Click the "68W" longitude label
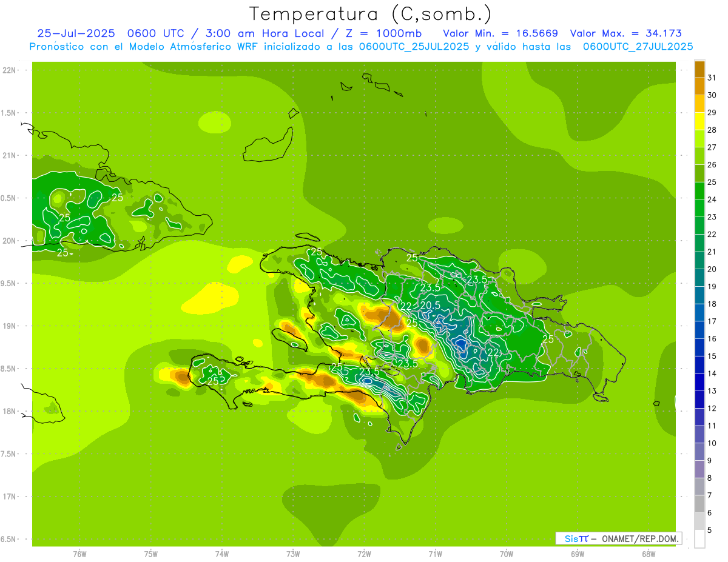 [x=649, y=554]
